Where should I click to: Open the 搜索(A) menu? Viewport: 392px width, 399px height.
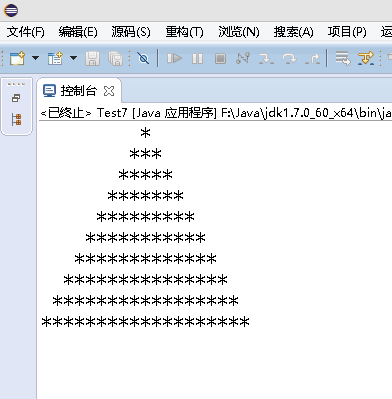point(293,32)
